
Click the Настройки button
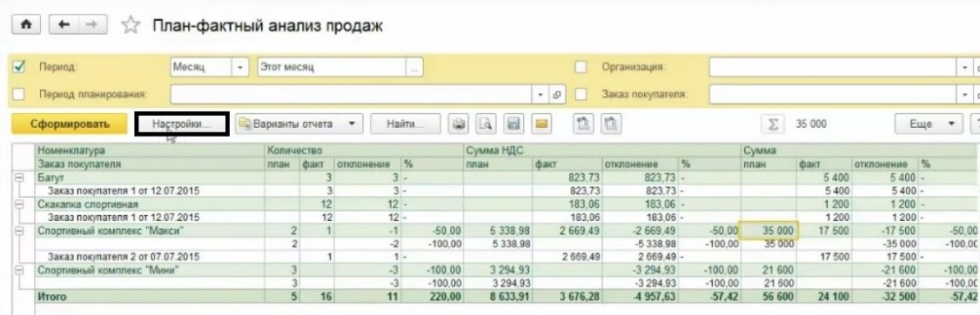tap(182, 124)
